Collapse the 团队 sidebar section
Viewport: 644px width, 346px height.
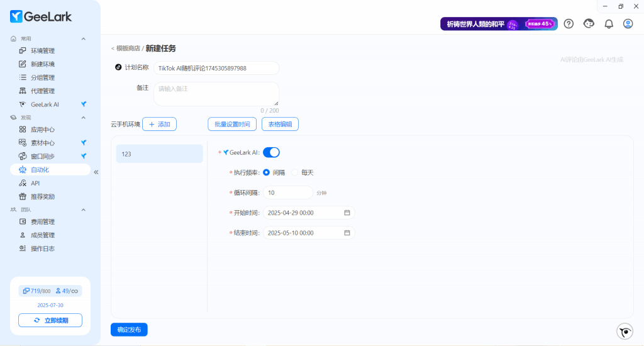[x=83, y=209]
